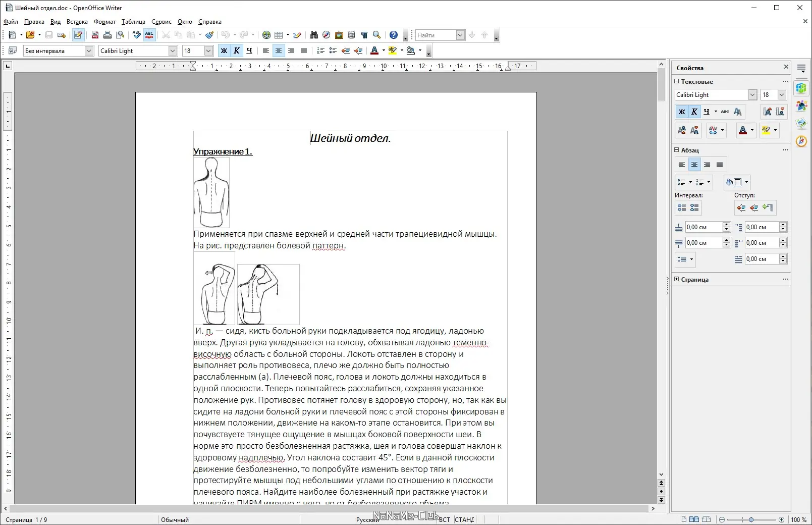Open the Gallery panel in the sidebar

tap(801, 124)
